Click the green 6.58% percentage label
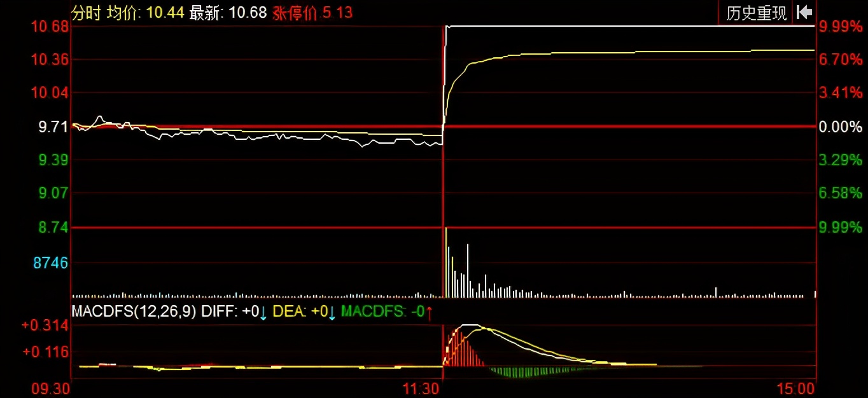 click(841, 193)
